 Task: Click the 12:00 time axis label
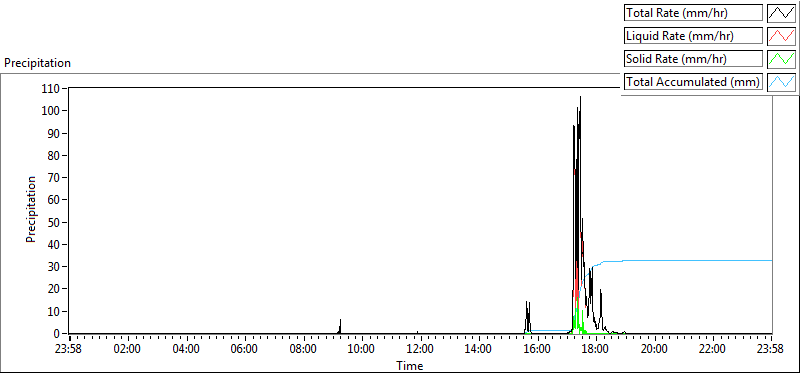(x=420, y=349)
